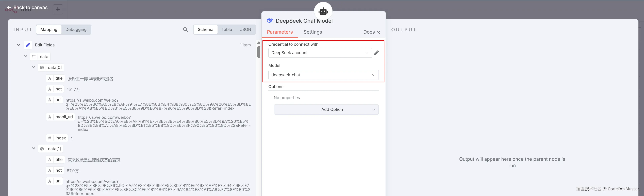Viewport: 644px width, 196px height.
Task: Switch the input view to Mapping
Action: (x=49, y=29)
